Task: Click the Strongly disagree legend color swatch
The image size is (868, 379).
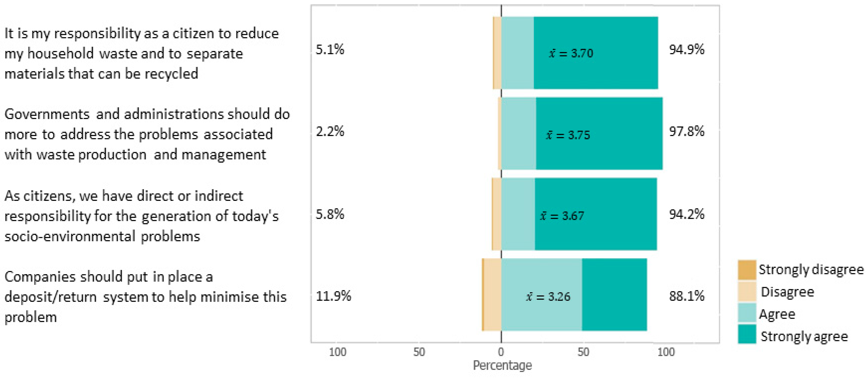Action: (747, 270)
